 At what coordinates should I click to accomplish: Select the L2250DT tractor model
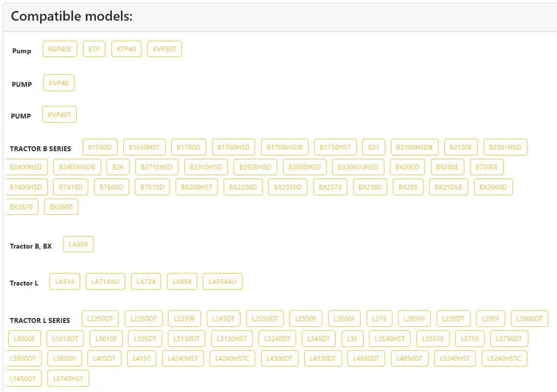(x=100, y=319)
